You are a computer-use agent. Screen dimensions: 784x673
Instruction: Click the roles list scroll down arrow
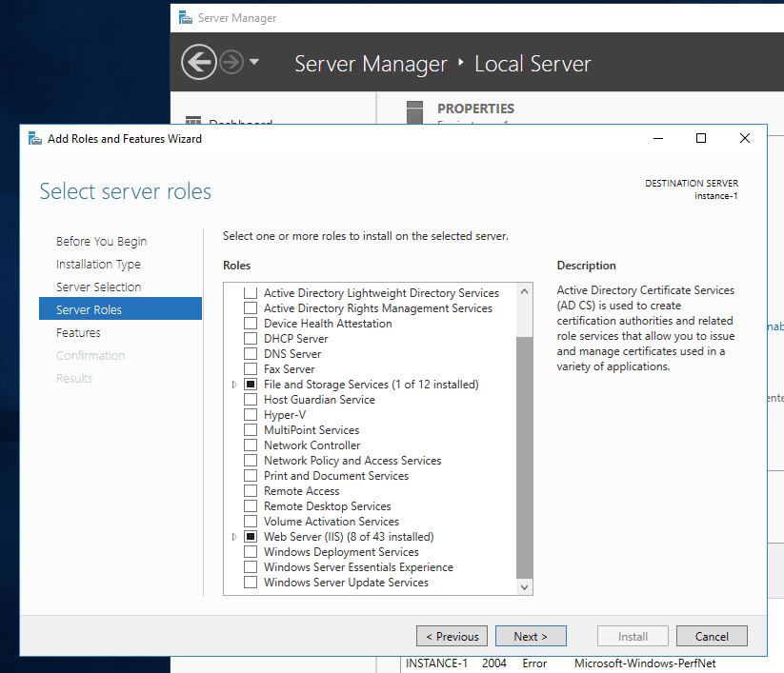tap(525, 587)
